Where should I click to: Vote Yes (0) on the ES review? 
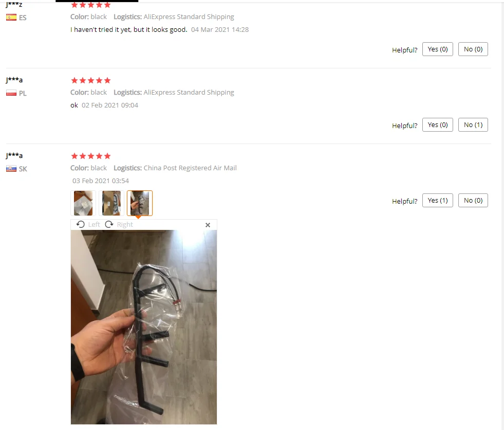tap(437, 49)
